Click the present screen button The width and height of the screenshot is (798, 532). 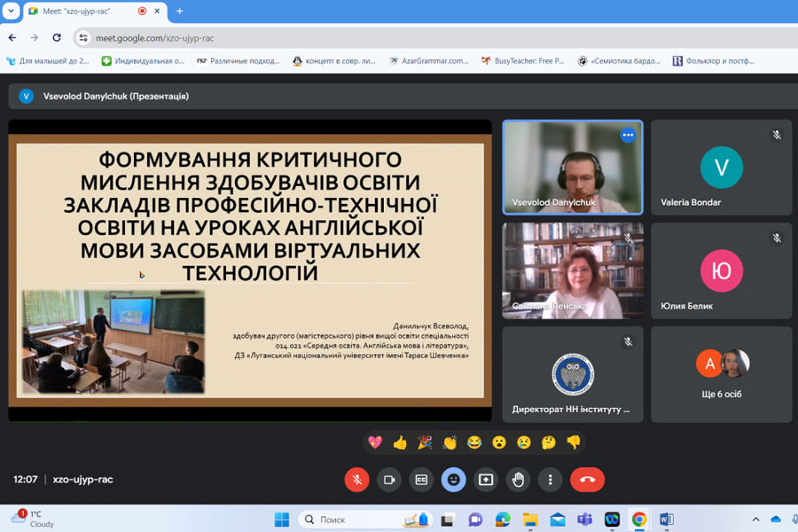[x=486, y=480]
